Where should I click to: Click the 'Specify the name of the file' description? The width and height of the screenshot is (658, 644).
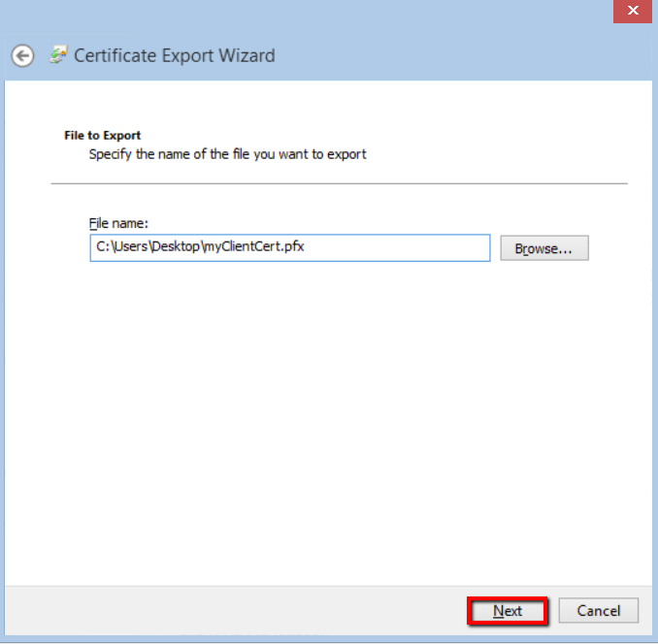click(227, 153)
